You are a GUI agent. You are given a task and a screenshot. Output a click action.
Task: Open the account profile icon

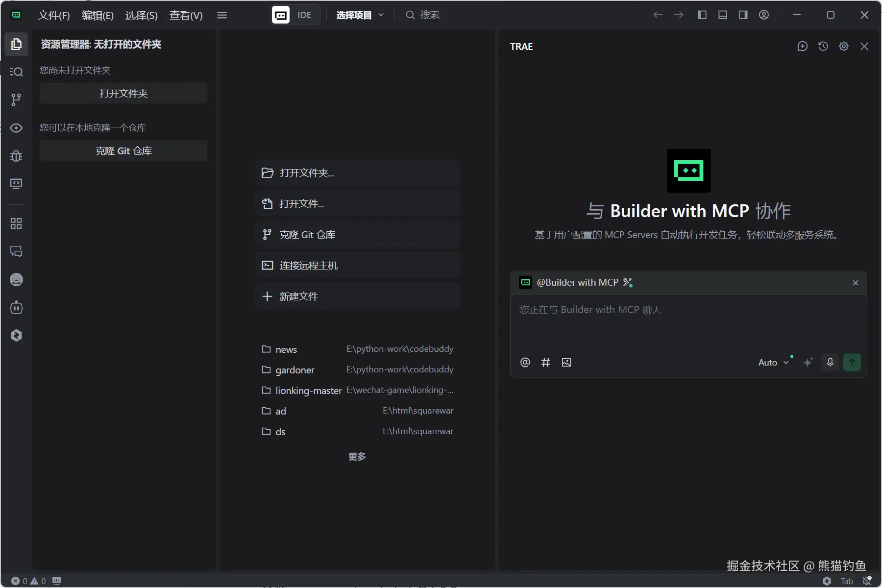pyautogui.click(x=764, y=15)
